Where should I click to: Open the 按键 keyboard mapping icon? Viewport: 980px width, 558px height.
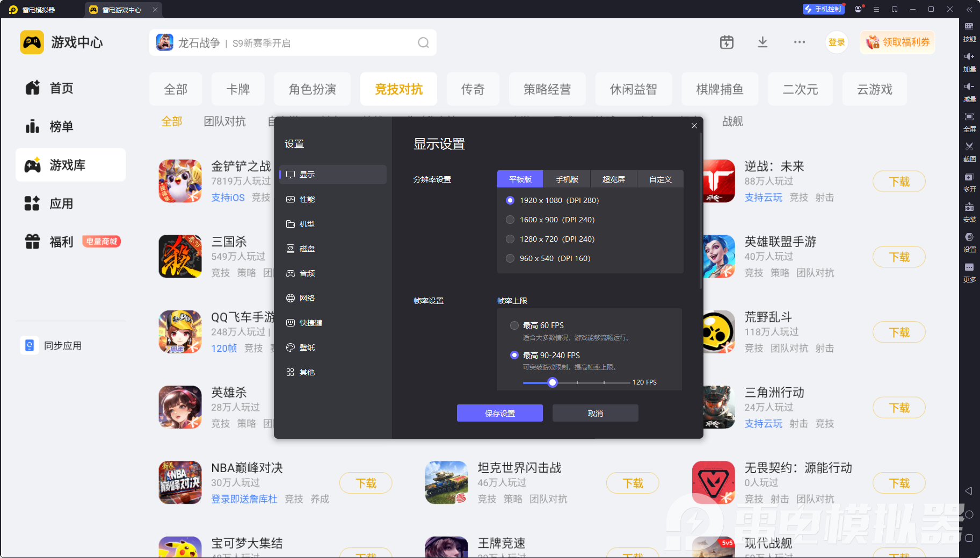969,32
